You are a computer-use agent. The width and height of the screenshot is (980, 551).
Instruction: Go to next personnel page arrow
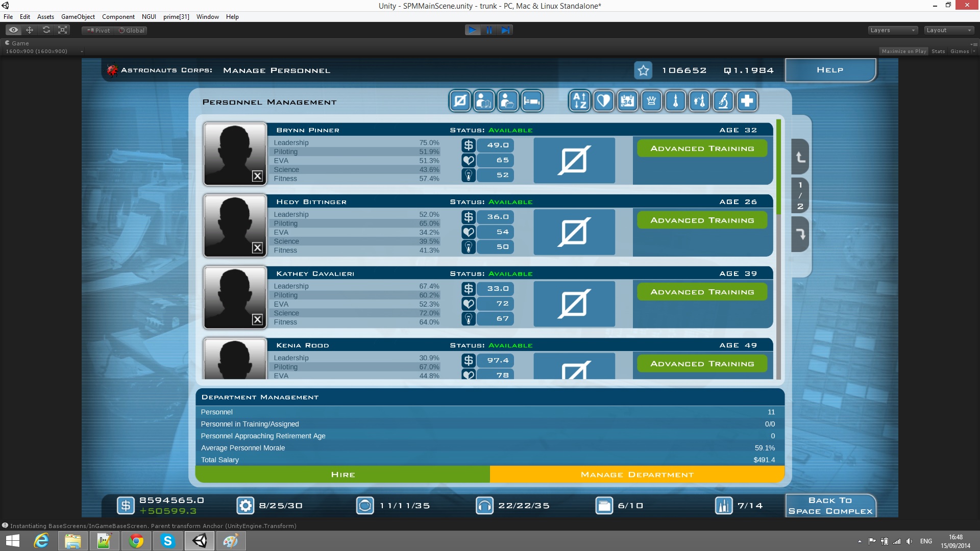[800, 234]
